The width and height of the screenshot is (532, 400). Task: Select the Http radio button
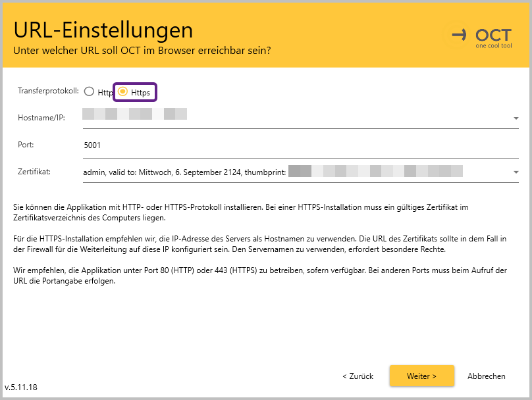(90, 92)
